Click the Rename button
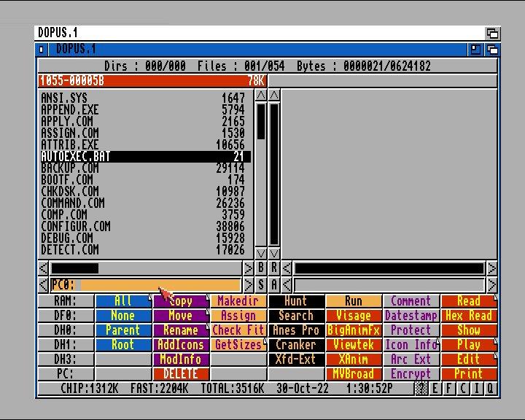Image resolution: width=525 pixels, height=420 pixels. [181, 330]
